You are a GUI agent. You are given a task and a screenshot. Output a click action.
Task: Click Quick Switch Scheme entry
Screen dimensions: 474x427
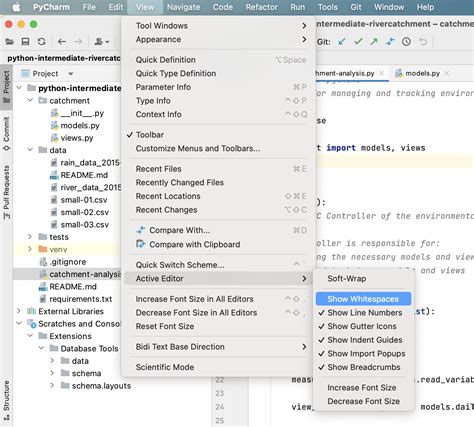point(217,265)
